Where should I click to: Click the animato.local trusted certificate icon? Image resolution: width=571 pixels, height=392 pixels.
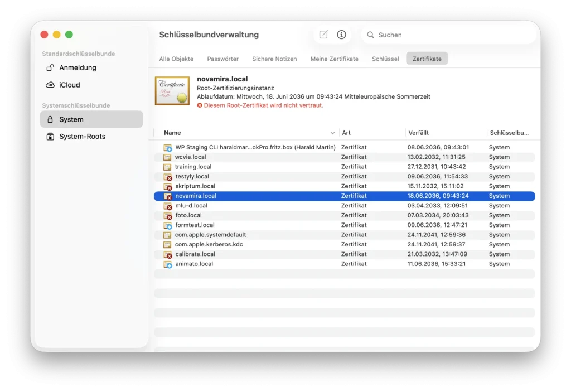click(x=167, y=264)
